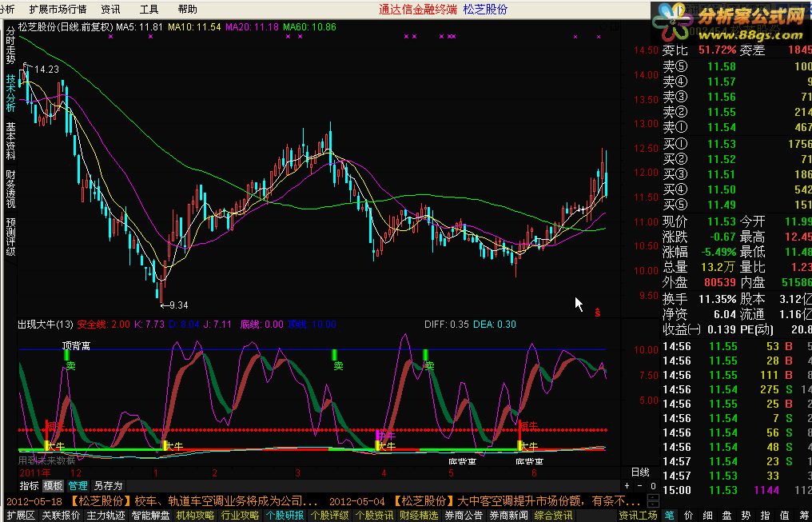Click the MA5: 11.81 label
Image resolution: width=812 pixels, height=522 pixels.
139,27
